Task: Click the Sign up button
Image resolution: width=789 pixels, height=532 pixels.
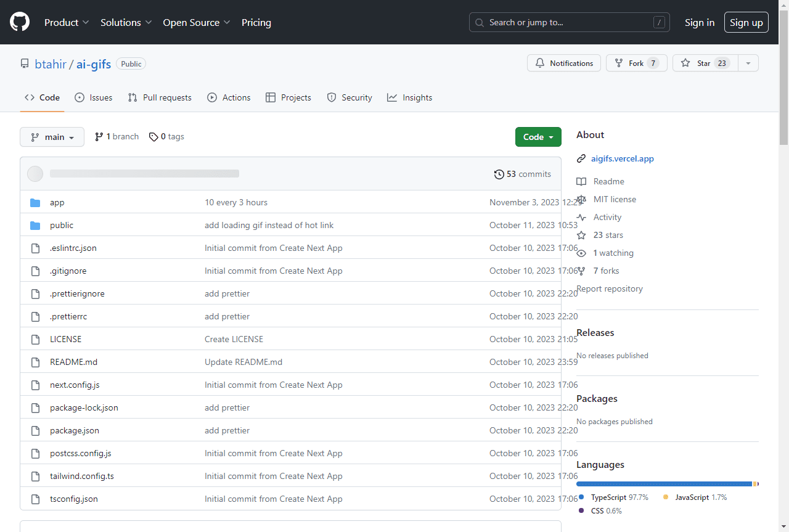Action: 746,22
